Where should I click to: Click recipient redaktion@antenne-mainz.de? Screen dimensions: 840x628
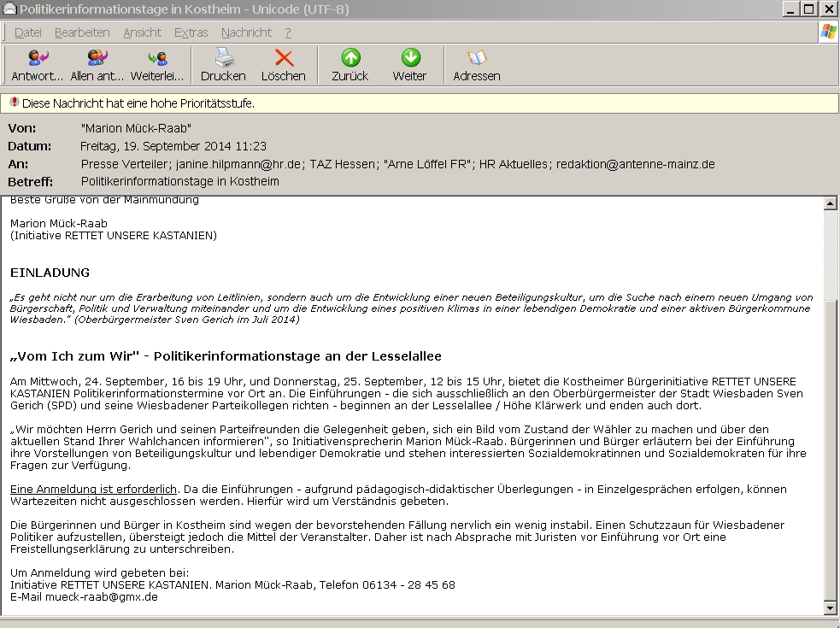(x=636, y=164)
